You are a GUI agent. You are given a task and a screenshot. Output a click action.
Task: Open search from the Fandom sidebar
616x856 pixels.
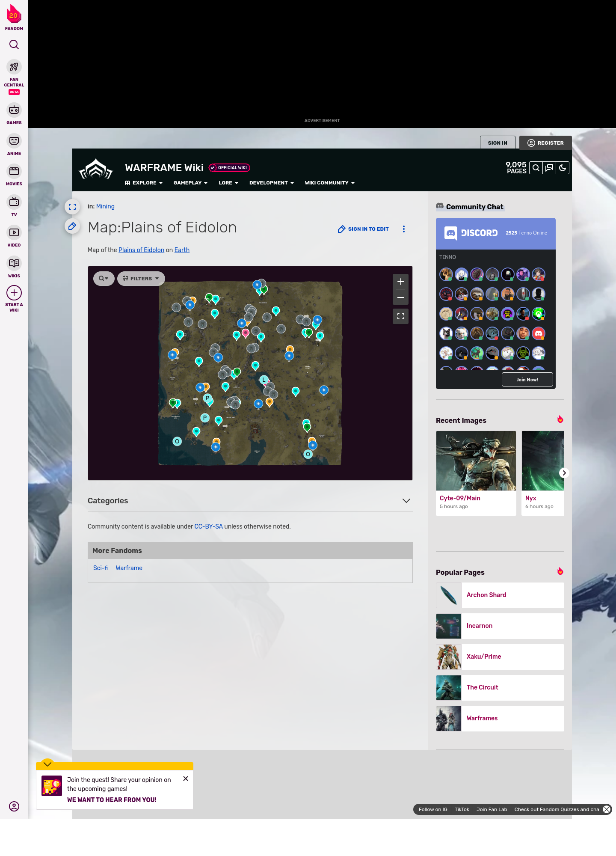(14, 45)
